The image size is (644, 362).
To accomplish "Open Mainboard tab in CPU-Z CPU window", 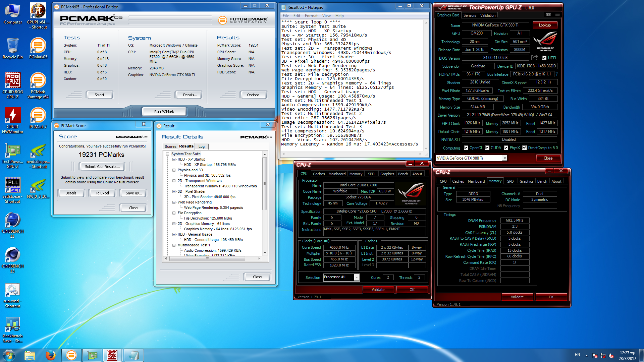I will 337,174.
